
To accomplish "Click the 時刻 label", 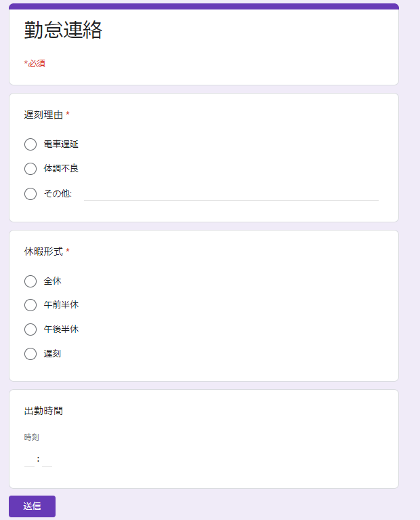I will tap(32, 437).
